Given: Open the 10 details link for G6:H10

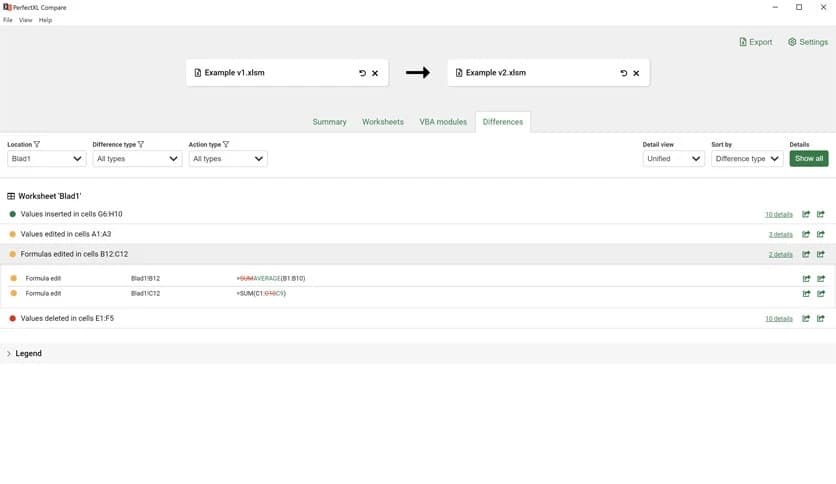Looking at the screenshot, I should tap(779, 215).
